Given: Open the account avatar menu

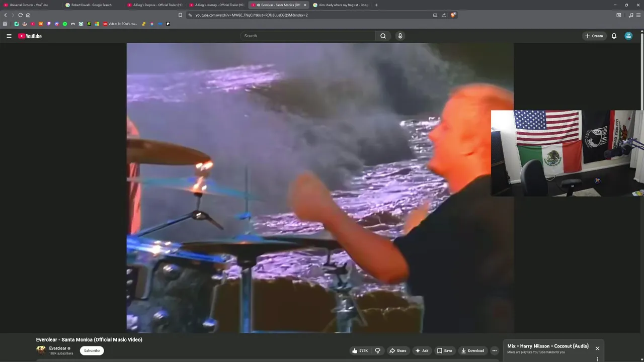Looking at the screenshot, I should click(628, 36).
